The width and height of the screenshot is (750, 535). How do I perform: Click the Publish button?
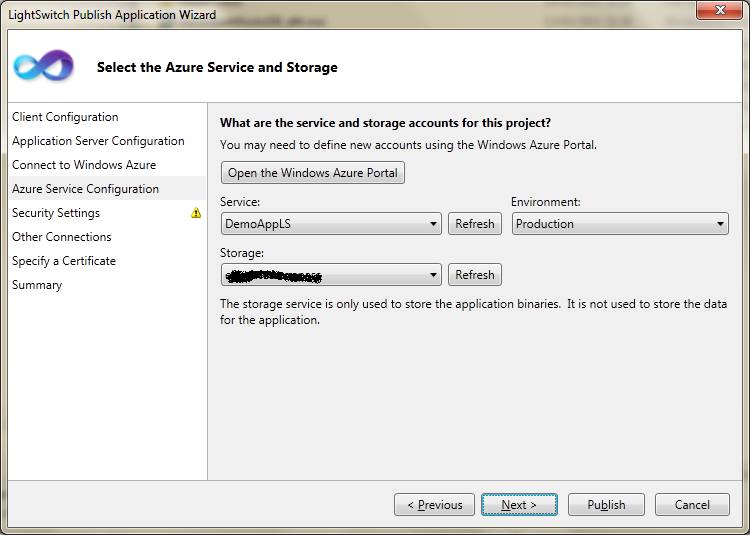[x=606, y=505]
